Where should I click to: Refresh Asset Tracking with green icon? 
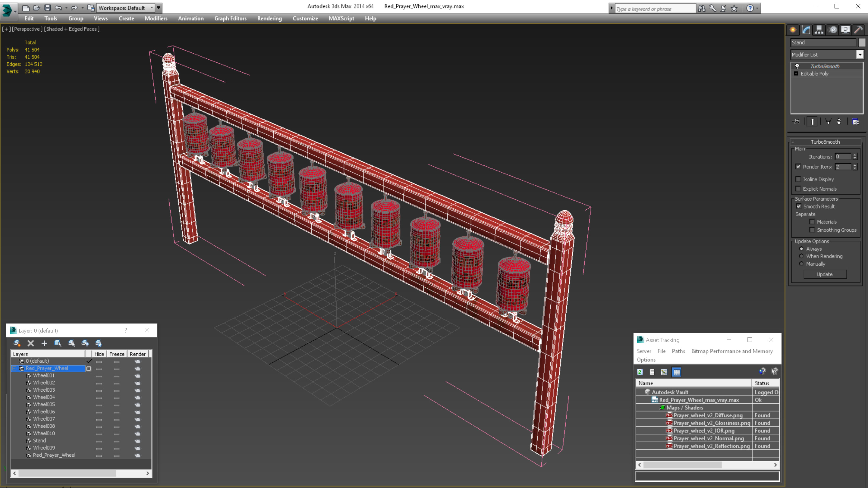(640, 372)
